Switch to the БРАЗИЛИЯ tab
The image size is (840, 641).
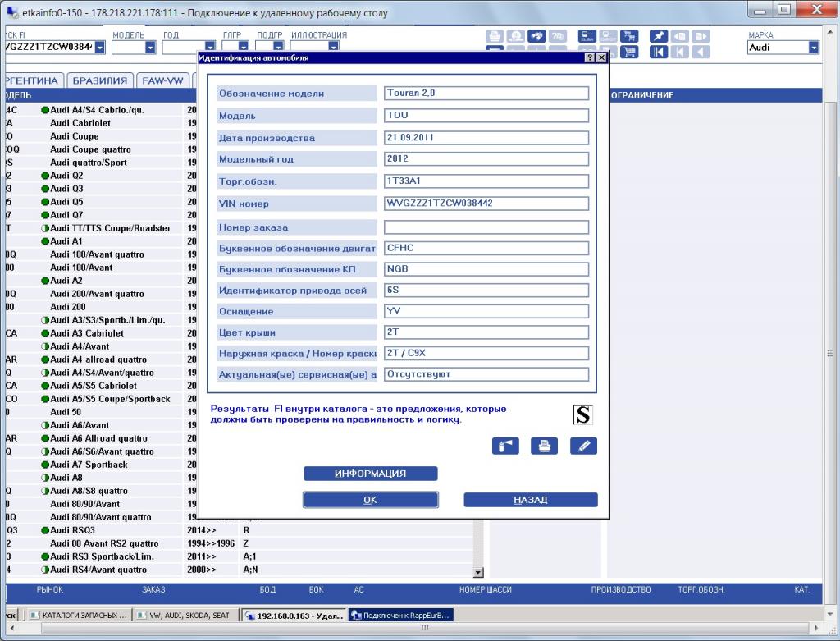tap(99, 80)
